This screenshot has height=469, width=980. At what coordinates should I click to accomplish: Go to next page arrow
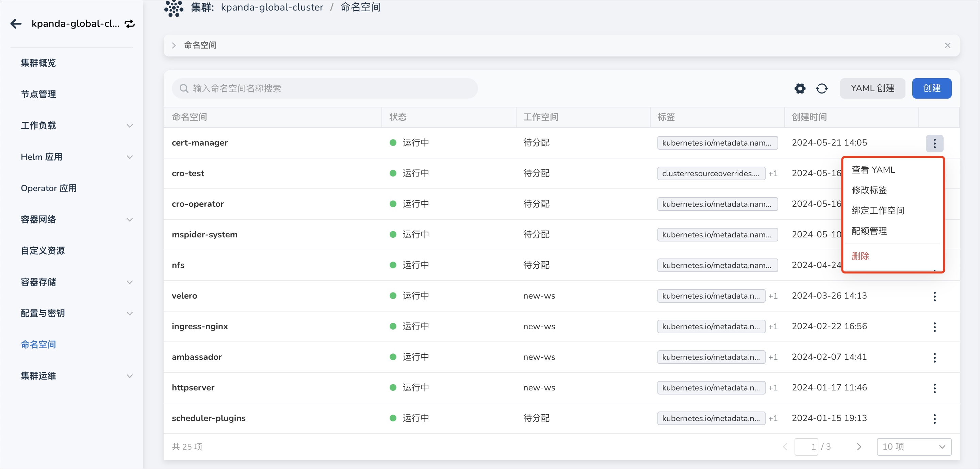point(859,447)
